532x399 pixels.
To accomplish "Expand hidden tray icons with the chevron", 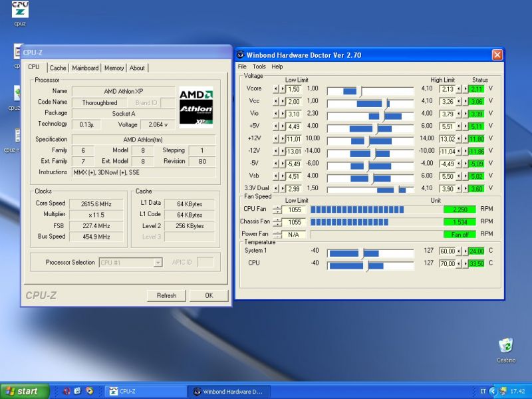I will coord(493,391).
